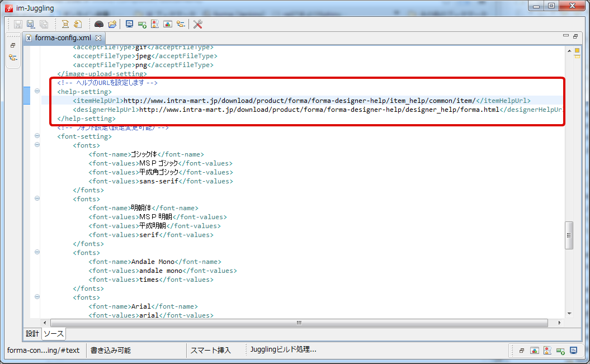590x364 pixels.
Task: Click the horizontal scrollbar thumb
Action: (299, 323)
